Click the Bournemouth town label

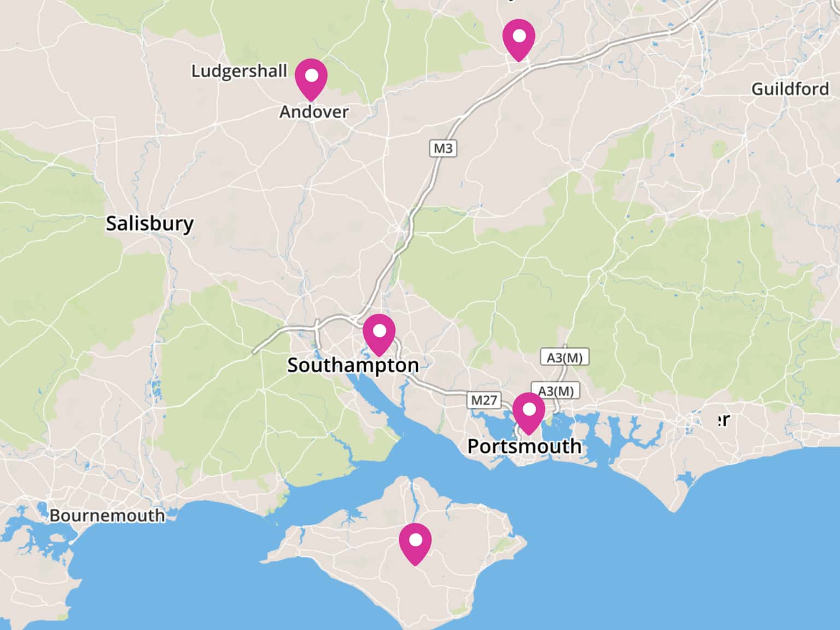(107, 516)
